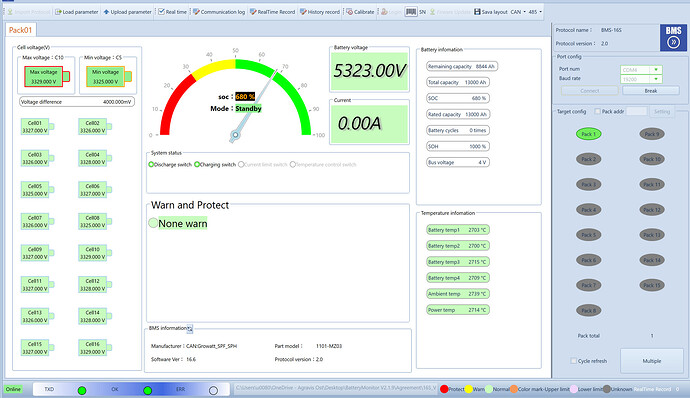Click the Setting button
This screenshot has width=690, height=398.
pos(661,111)
